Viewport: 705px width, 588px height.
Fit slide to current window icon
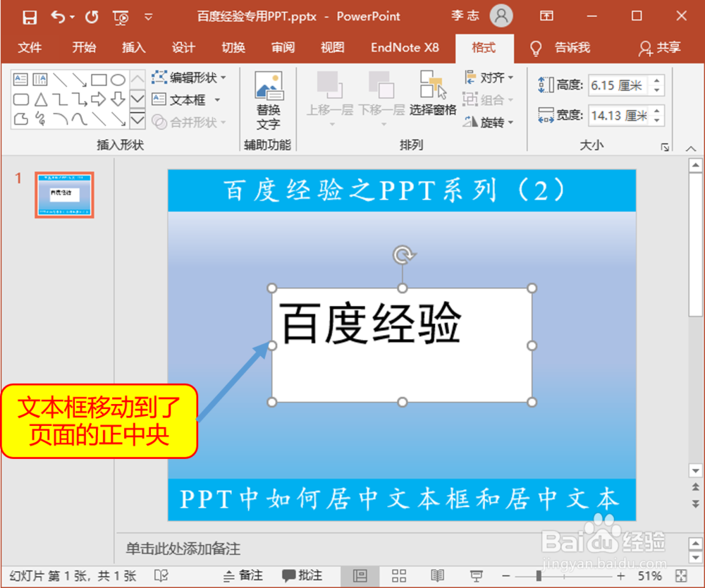[681, 576]
